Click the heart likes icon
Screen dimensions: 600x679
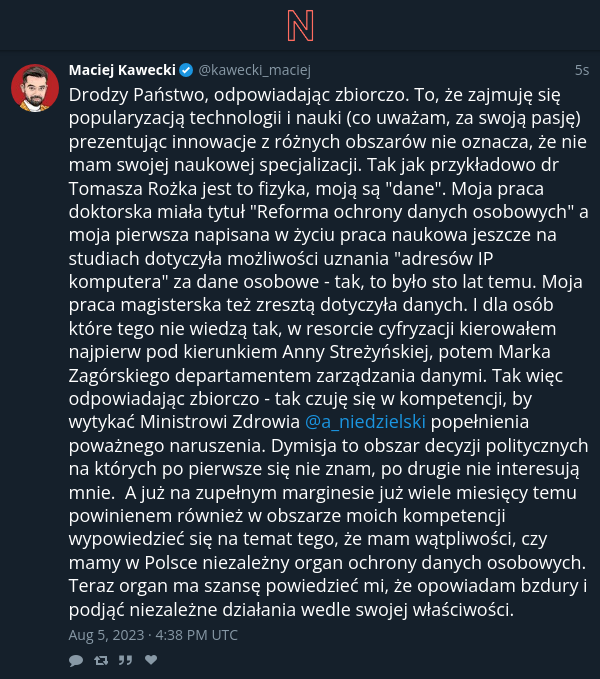pyautogui.click(x=151, y=660)
